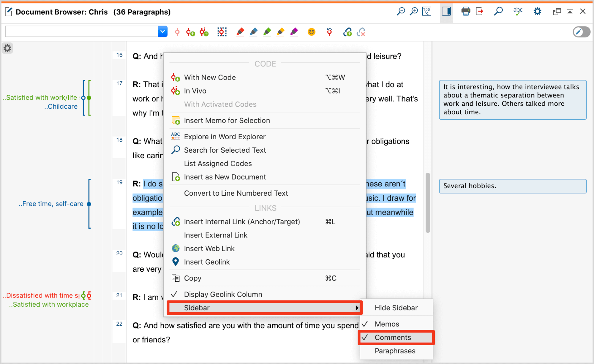Screen dimensions: 594x364
Task: Click the emoticode smiley icon
Action: tap(311, 32)
